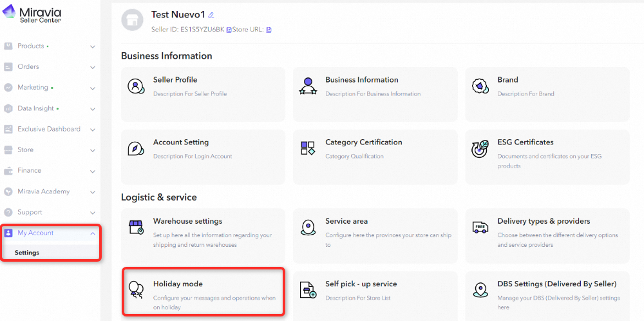644x321 pixels.
Task: Select Settings under My Account
Action: pos(27,253)
